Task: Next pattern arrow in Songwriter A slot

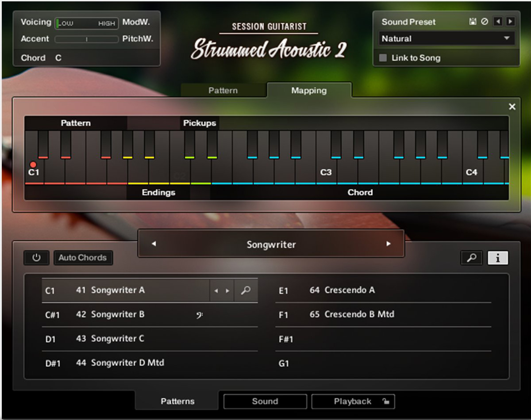Action: click(x=227, y=291)
